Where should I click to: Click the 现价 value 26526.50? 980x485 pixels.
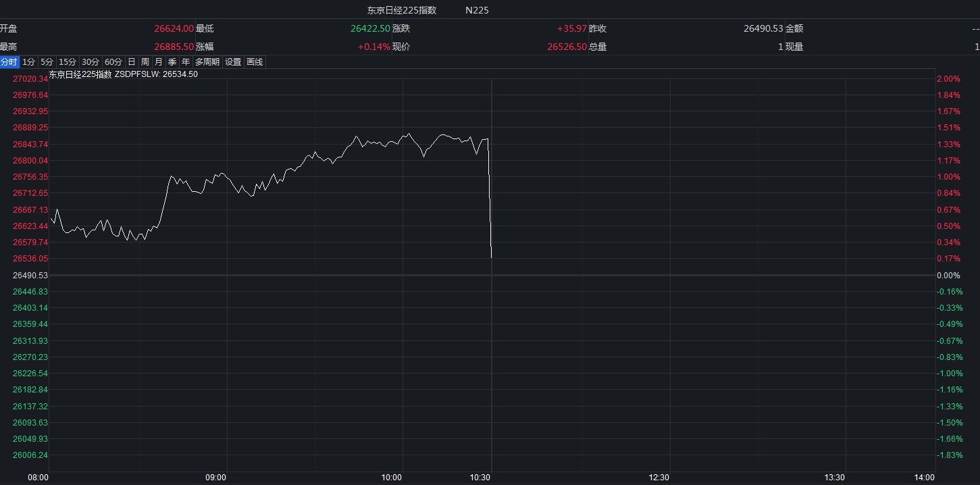tap(567, 47)
